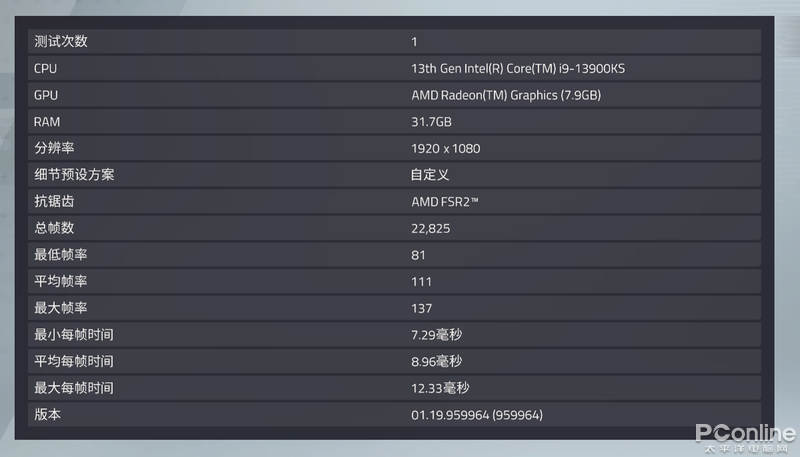Select the minimum framerate value 81
Screen dimensions: 800x457
click(x=418, y=255)
